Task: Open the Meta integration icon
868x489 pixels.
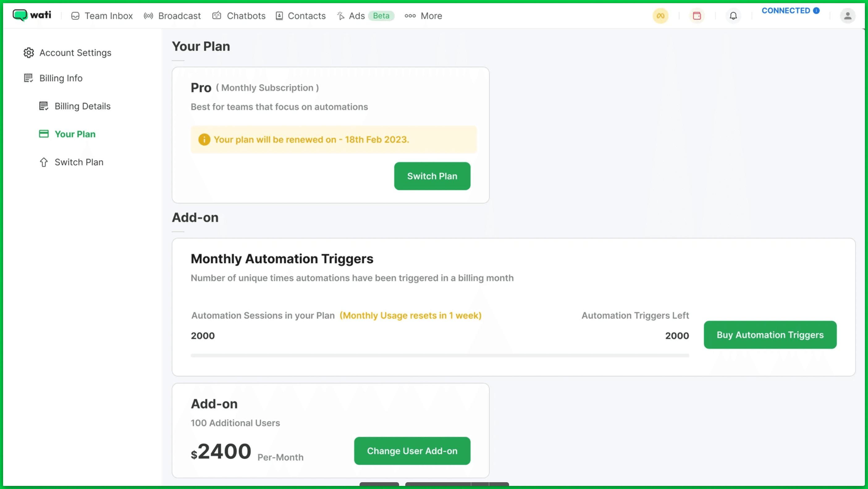Action: (x=660, y=16)
